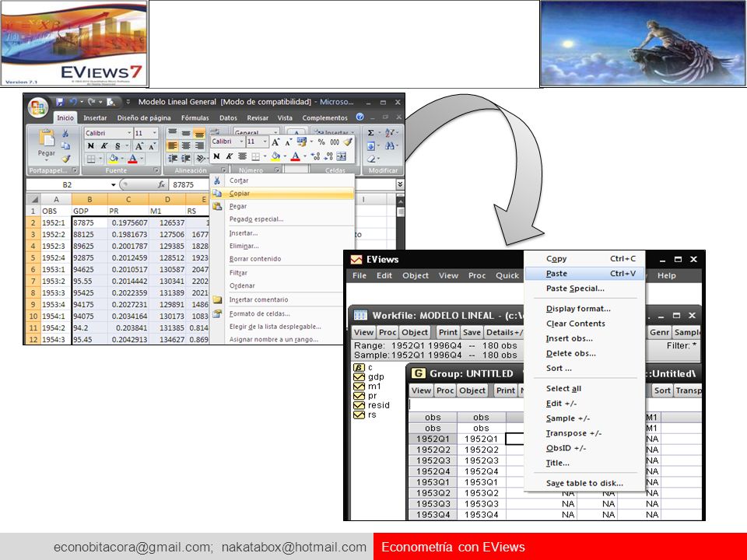The width and height of the screenshot is (747, 560).
Task: Click thousands separator 000 in mini toolbar
Action: pyautogui.click(x=335, y=142)
